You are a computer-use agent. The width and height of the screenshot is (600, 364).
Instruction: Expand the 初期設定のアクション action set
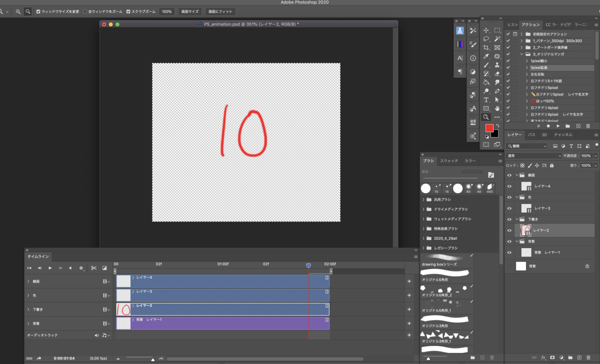tap(522, 34)
